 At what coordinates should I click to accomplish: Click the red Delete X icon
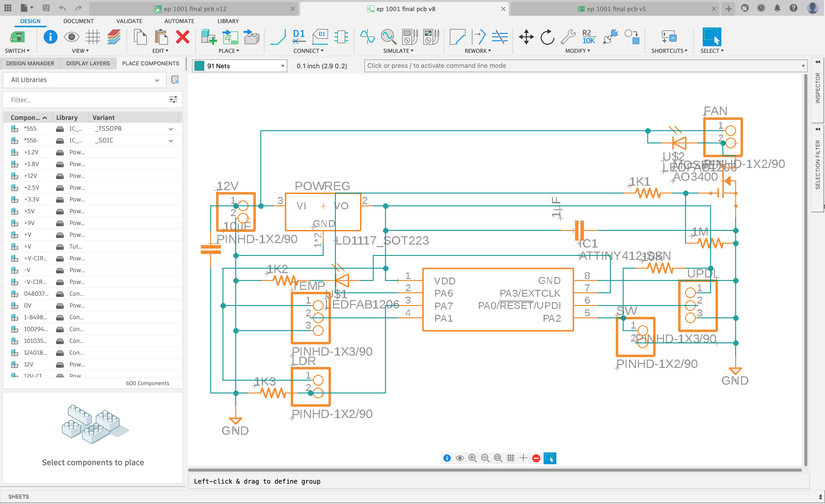click(182, 37)
